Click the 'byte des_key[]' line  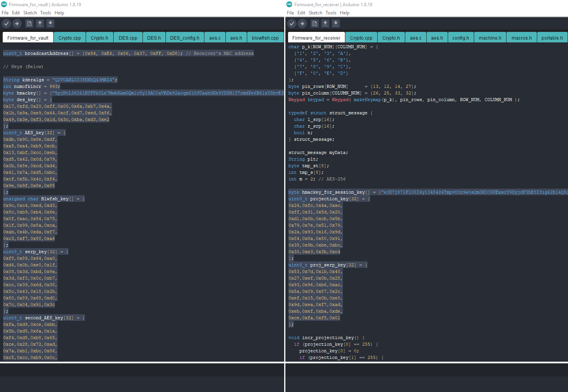click(x=28, y=100)
